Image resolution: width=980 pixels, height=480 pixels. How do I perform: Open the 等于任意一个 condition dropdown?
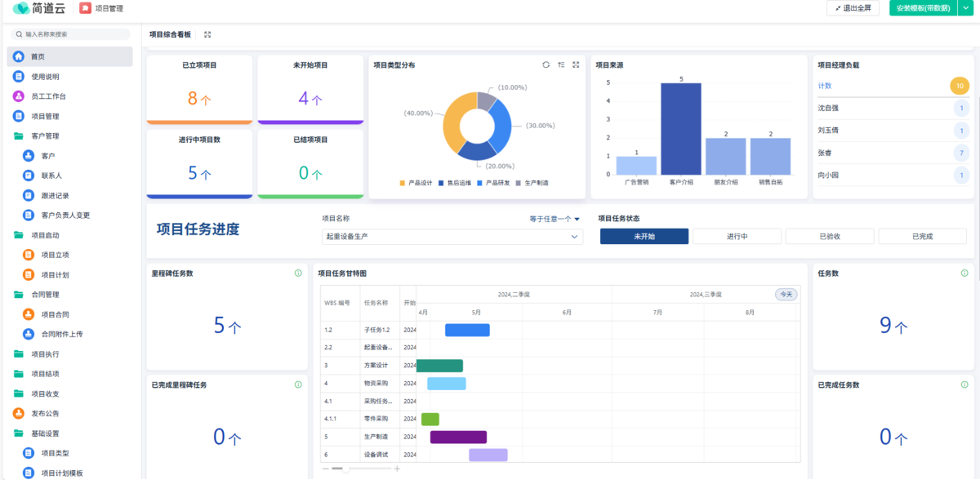[x=555, y=219]
